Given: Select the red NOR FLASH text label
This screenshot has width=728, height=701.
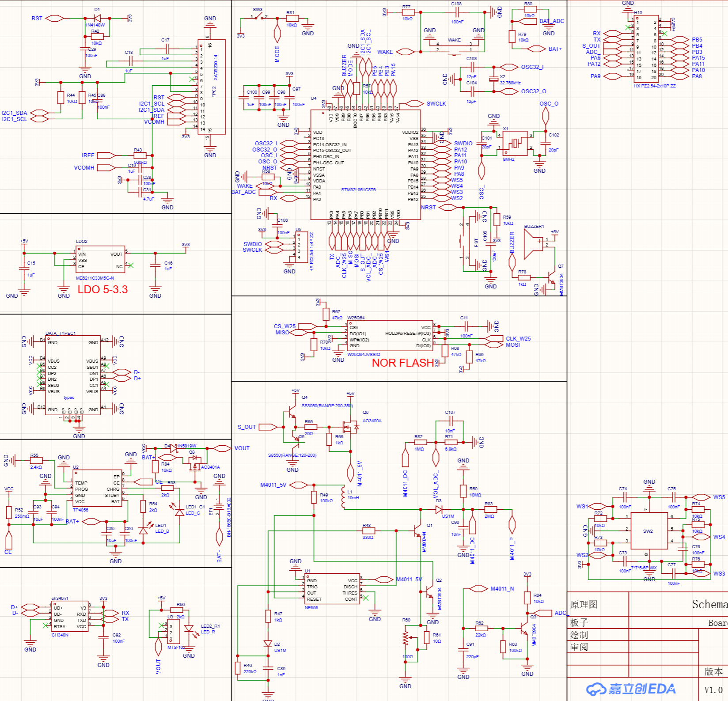Looking at the screenshot, I should [x=403, y=363].
